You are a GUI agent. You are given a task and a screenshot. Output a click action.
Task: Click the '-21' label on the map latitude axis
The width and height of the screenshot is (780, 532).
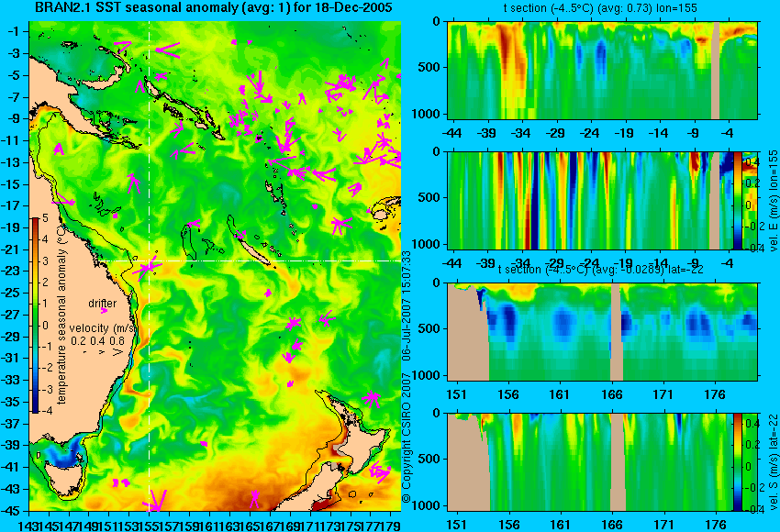click(x=10, y=249)
